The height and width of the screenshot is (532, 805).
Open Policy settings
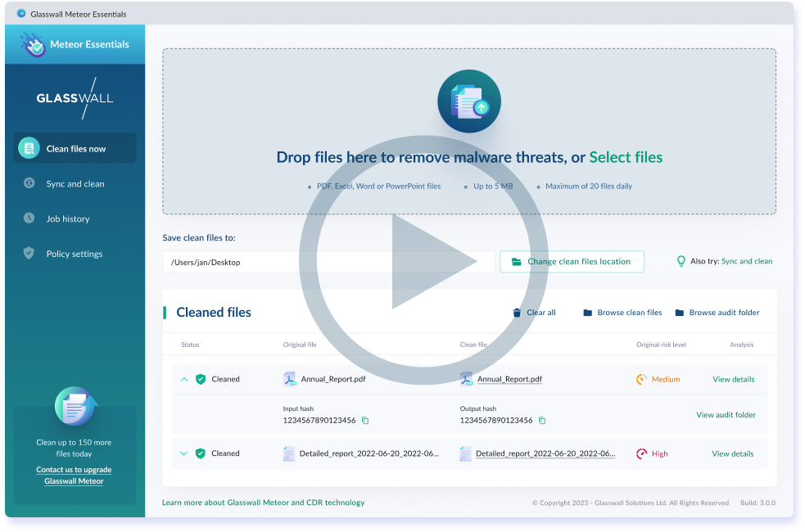(75, 254)
